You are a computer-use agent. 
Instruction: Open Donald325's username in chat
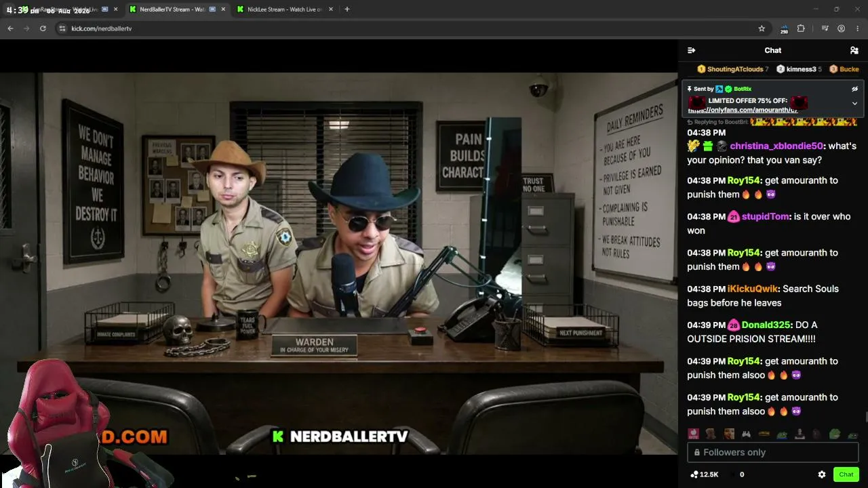pyautogui.click(x=766, y=325)
